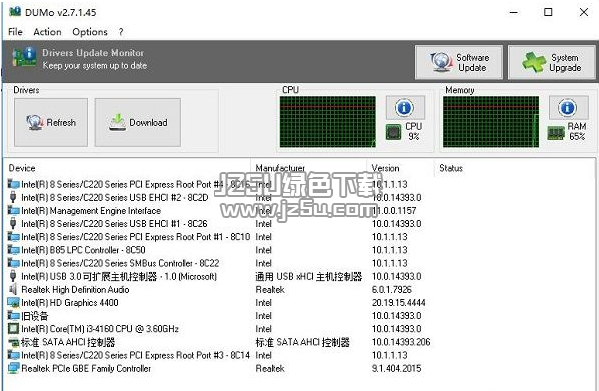
Task: Open CPU info button
Action: [x=405, y=107]
